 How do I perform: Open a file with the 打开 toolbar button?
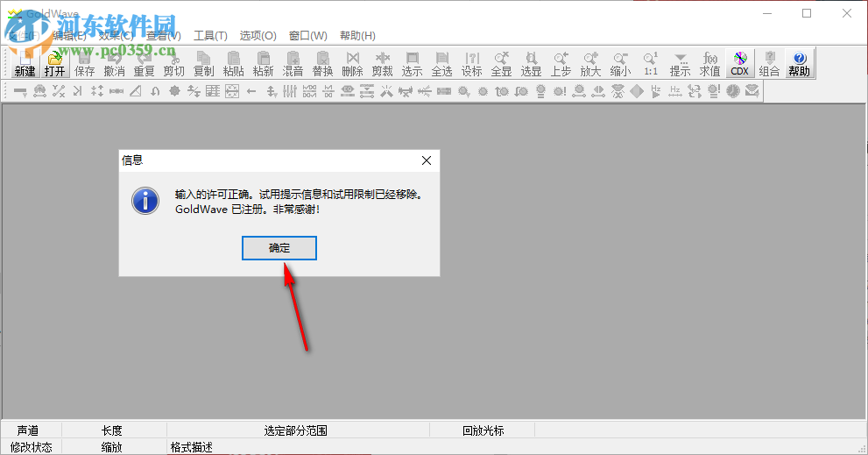coord(55,64)
